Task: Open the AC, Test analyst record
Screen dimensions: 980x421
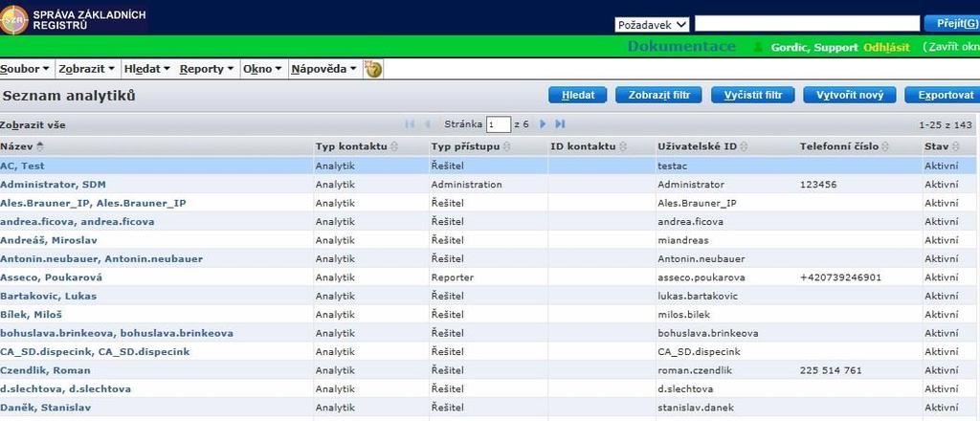Action: click(x=23, y=166)
